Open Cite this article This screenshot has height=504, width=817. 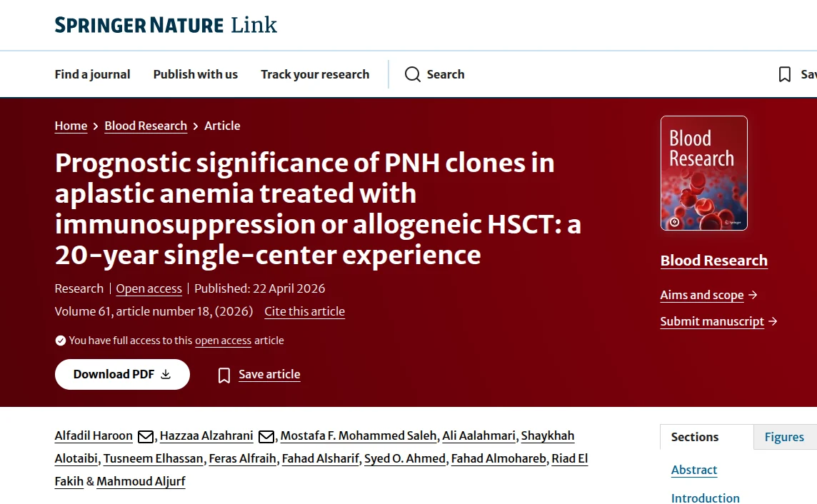304,311
